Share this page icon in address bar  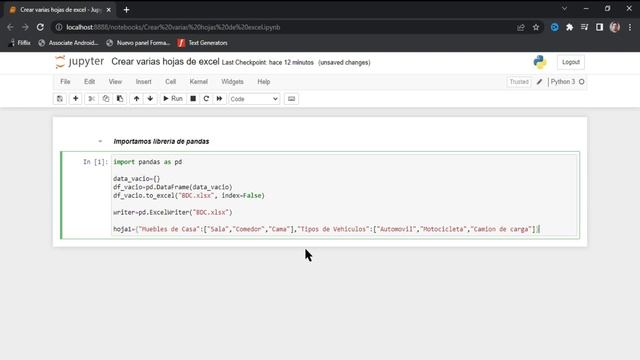(521, 27)
